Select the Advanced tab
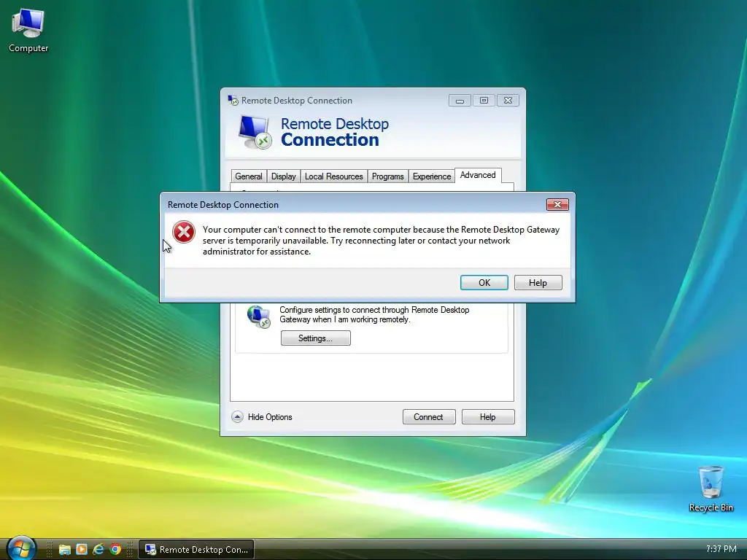Image resolution: width=747 pixels, height=560 pixels. pos(478,175)
